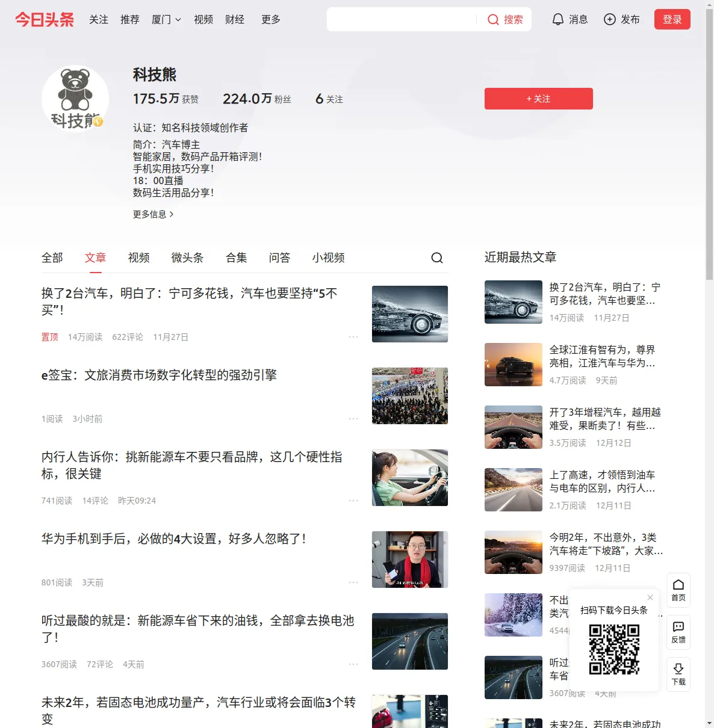Open 推荐 in top navigation
714x728 pixels.
tap(130, 20)
